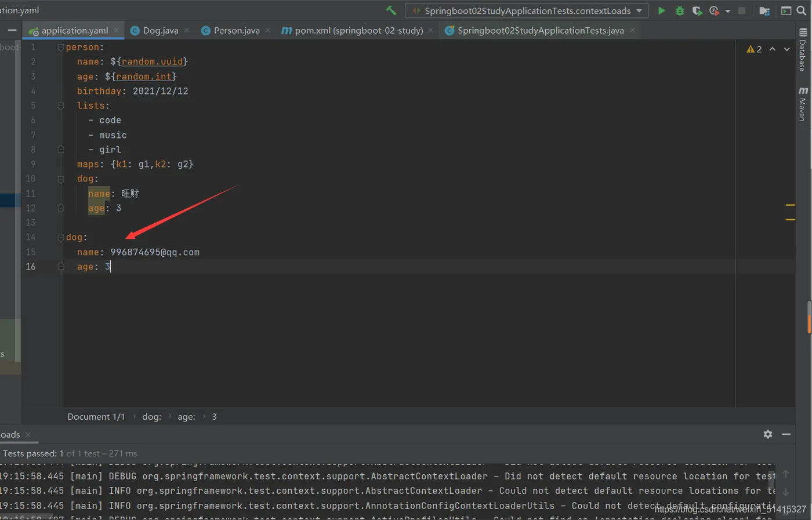This screenshot has width=812, height=520.
Task: Click 'age:' breadcrumb item
Action: tap(186, 417)
